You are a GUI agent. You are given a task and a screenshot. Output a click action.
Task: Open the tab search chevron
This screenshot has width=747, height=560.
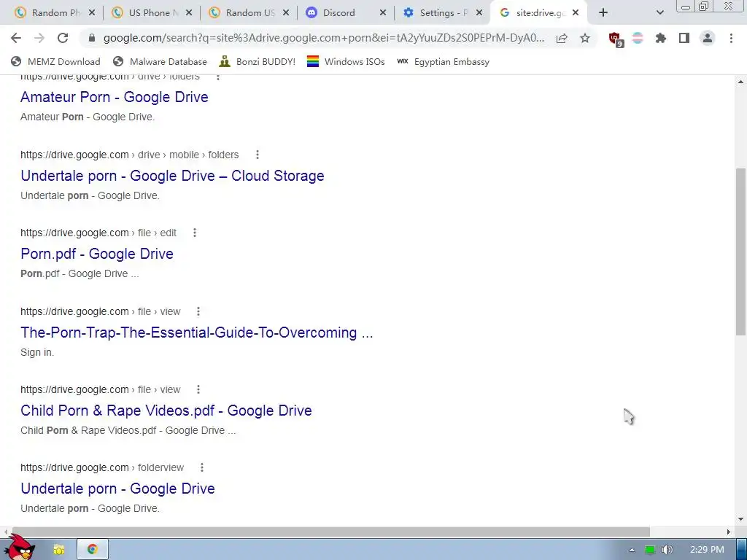(659, 13)
